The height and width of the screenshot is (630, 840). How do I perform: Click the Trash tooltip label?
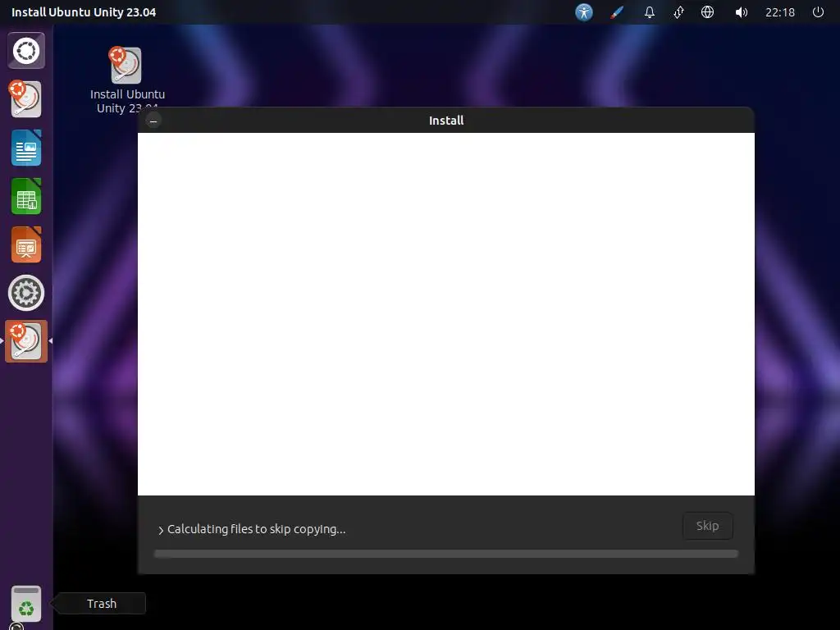pyautogui.click(x=101, y=604)
